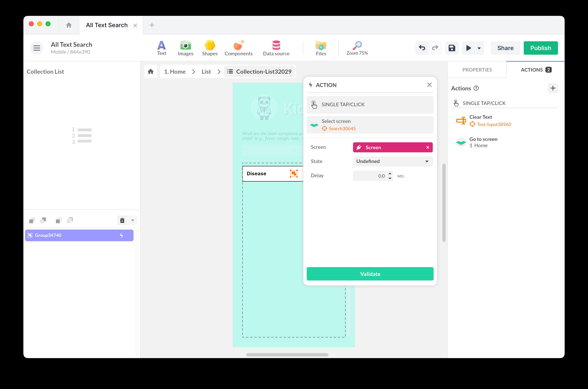
Task: Switch to the Properties tab
Action: 477,70
